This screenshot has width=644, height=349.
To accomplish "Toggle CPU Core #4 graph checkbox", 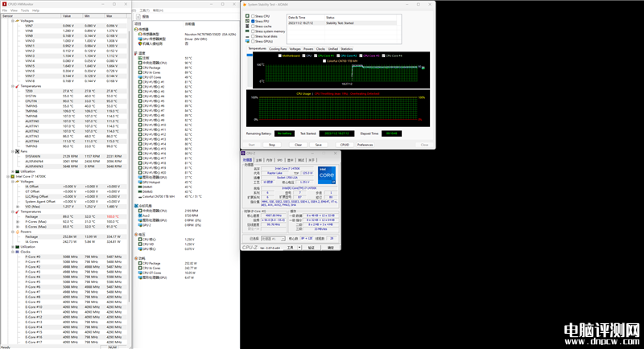I will pos(383,55).
